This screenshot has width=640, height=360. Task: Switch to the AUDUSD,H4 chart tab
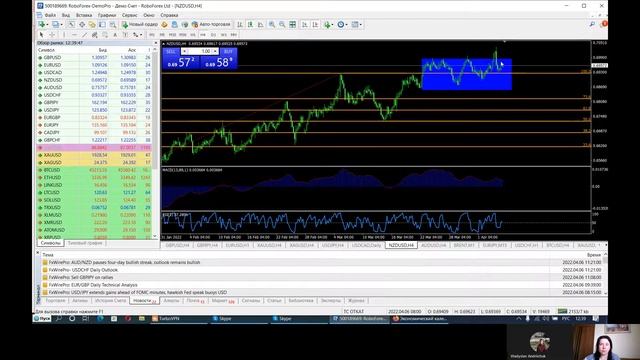[433, 245]
